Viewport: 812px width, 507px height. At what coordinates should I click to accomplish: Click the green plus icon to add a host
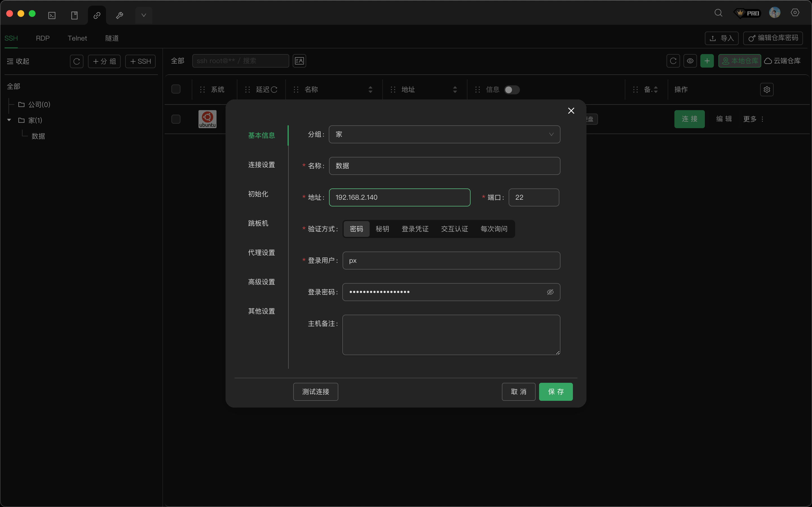coord(707,61)
